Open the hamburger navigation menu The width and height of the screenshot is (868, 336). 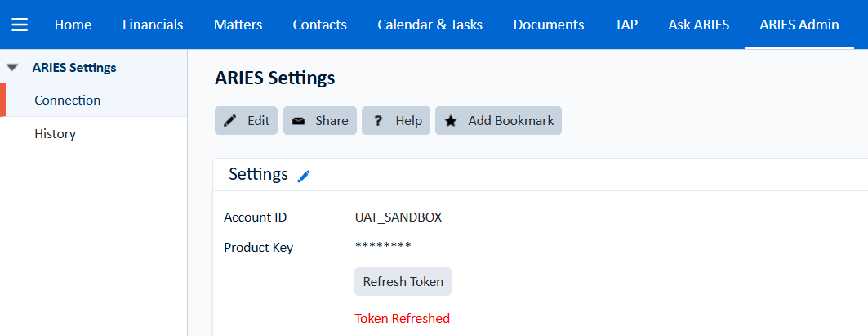point(20,25)
